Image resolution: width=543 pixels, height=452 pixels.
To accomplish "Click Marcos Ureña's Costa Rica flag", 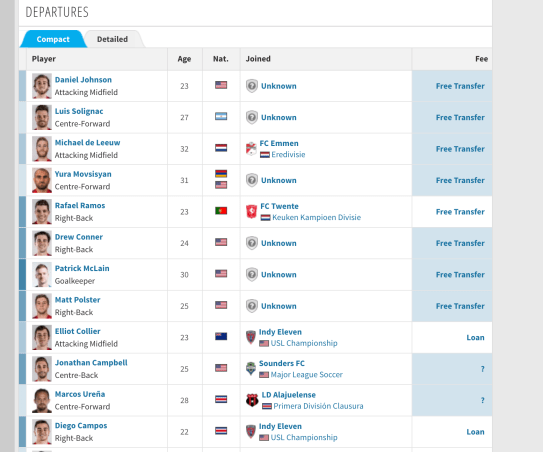I will [221, 399].
